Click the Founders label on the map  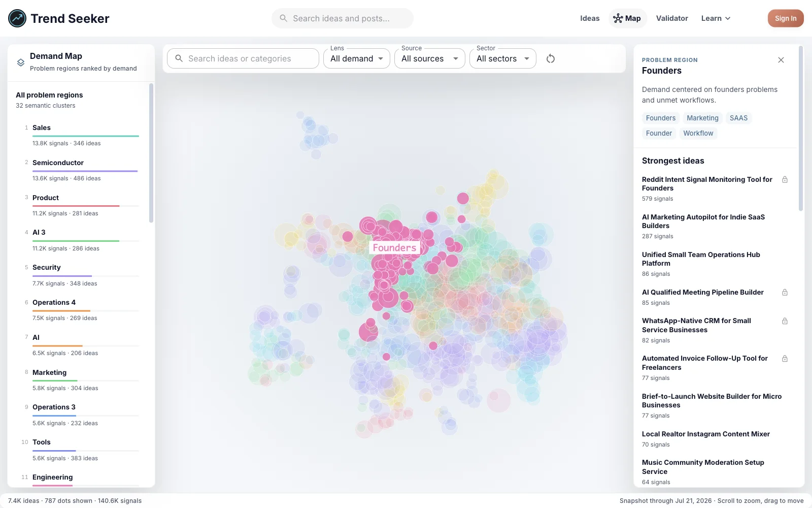[394, 247]
